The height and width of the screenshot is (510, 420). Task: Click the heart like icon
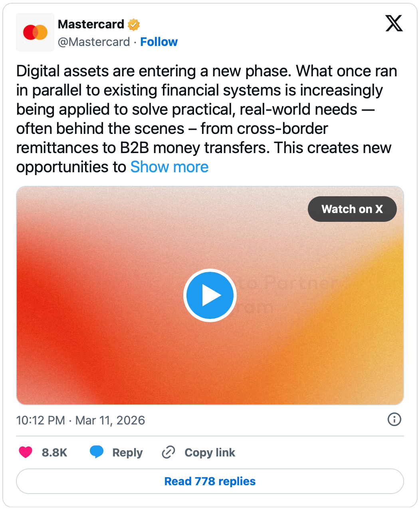26,452
